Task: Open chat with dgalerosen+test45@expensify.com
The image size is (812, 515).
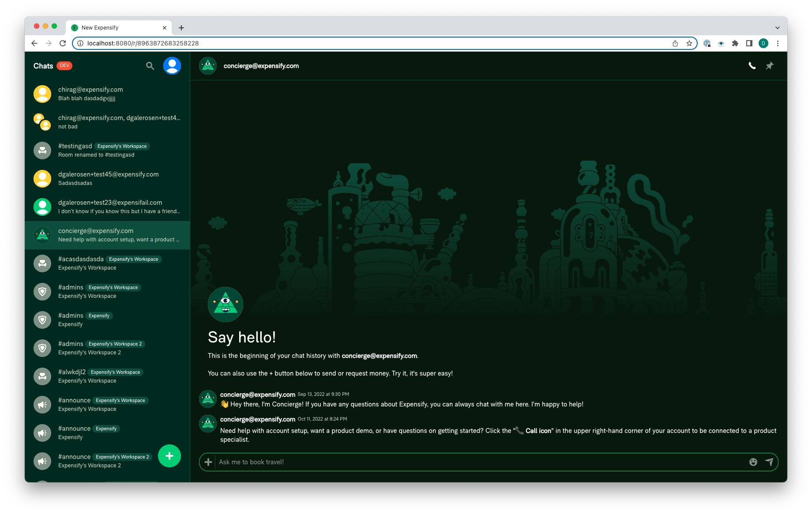Action: pyautogui.click(x=107, y=179)
